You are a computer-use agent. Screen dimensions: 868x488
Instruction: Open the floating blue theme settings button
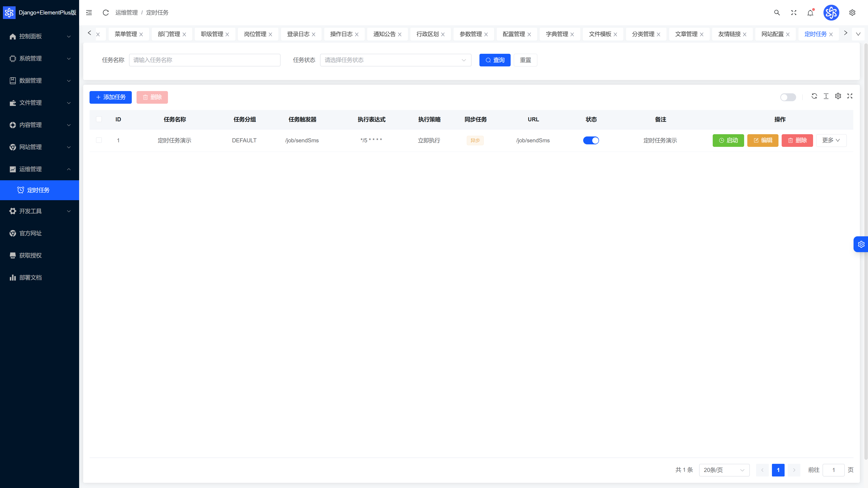[x=861, y=244]
